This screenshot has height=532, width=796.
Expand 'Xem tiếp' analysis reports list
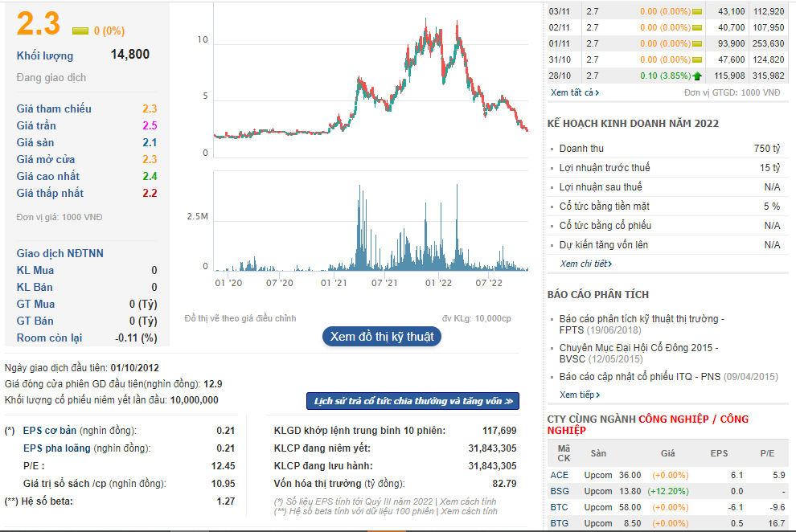579,395
